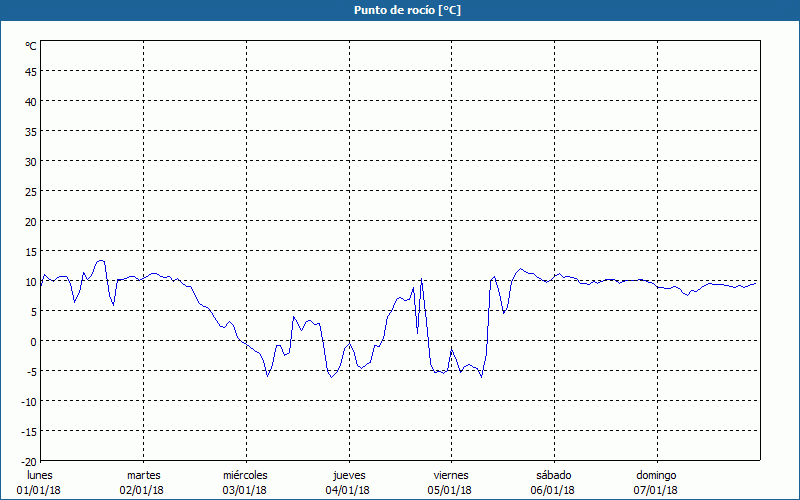This screenshot has height=500, width=800.
Task: Select the 30 y-axis label
Action: click(31, 161)
